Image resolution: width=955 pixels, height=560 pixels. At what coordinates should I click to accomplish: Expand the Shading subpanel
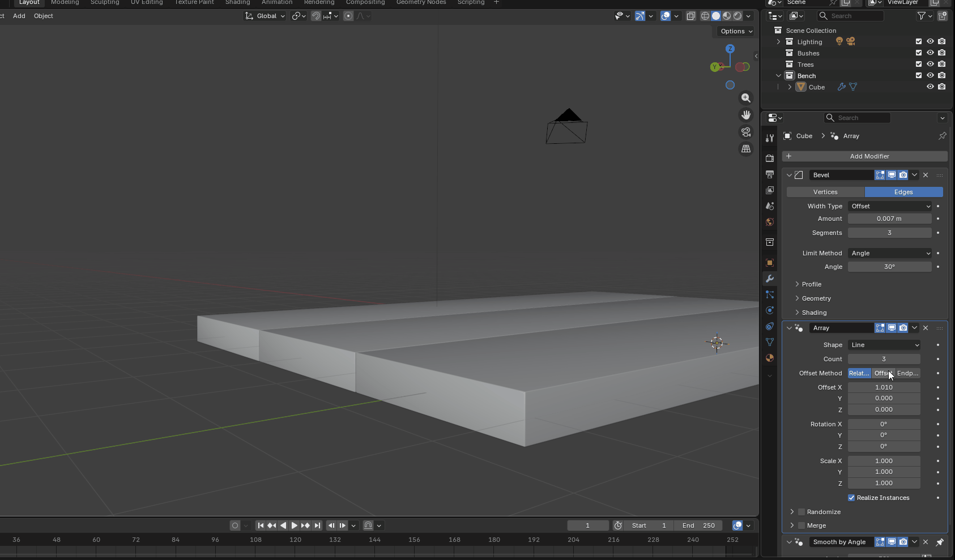pyautogui.click(x=797, y=313)
